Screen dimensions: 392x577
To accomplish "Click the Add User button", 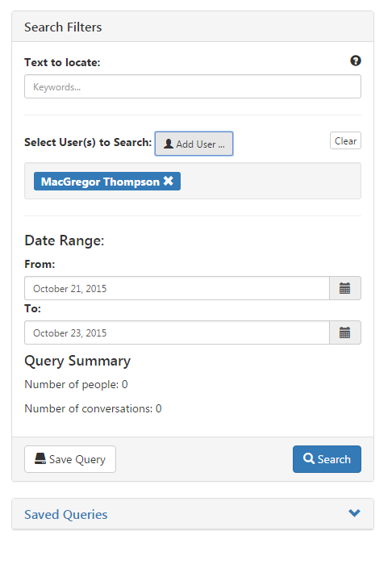I will (194, 144).
